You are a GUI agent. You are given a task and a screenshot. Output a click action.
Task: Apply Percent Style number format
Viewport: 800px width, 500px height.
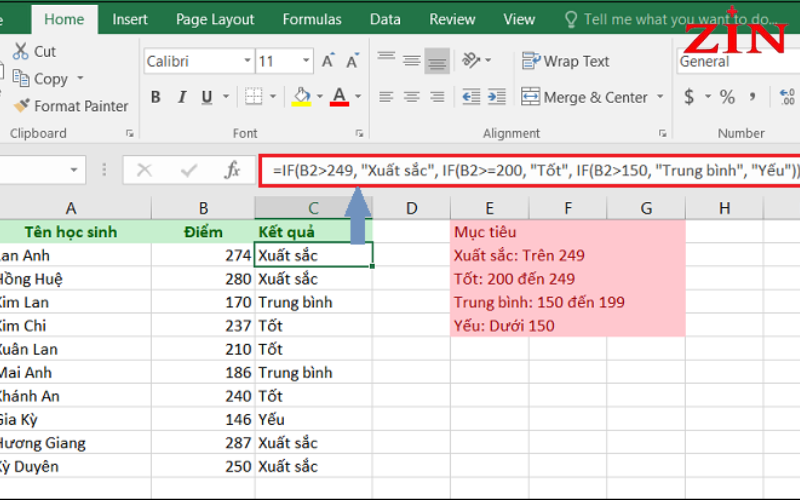tap(727, 96)
